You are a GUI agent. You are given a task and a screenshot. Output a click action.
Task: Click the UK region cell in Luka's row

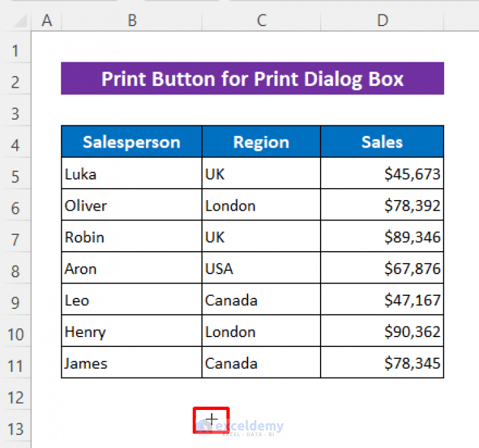261,173
